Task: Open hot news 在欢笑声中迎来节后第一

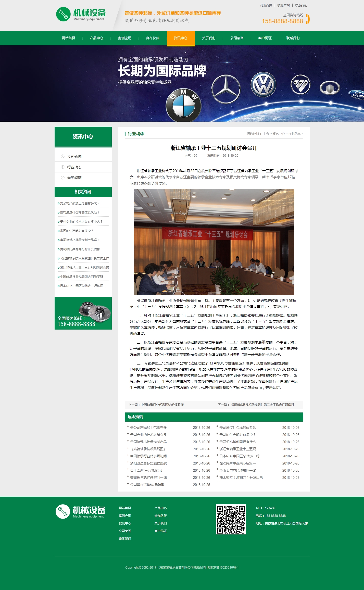Action: (x=237, y=463)
